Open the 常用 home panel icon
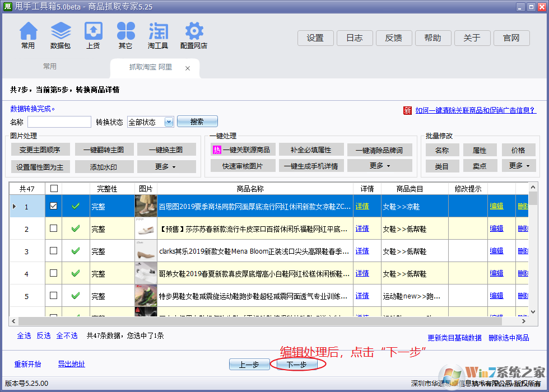Image resolution: width=549 pixels, height=392 pixels. (x=28, y=34)
